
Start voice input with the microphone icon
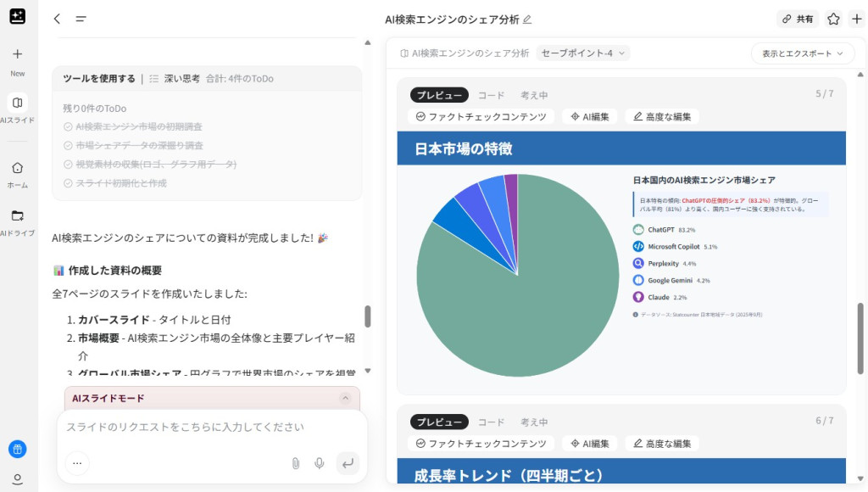pyautogui.click(x=319, y=462)
